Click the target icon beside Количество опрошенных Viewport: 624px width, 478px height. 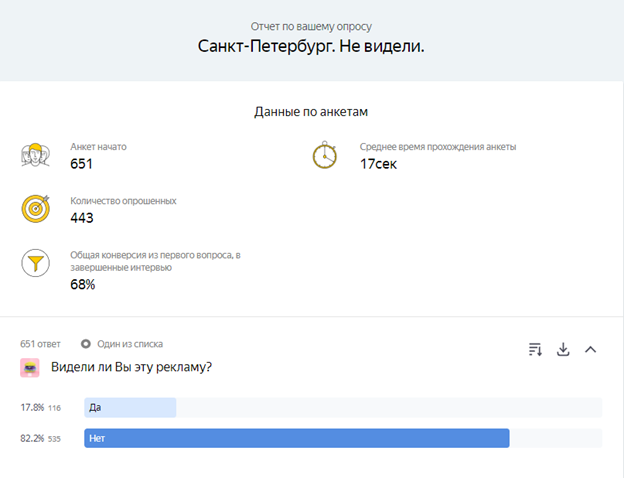click(x=35, y=209)
